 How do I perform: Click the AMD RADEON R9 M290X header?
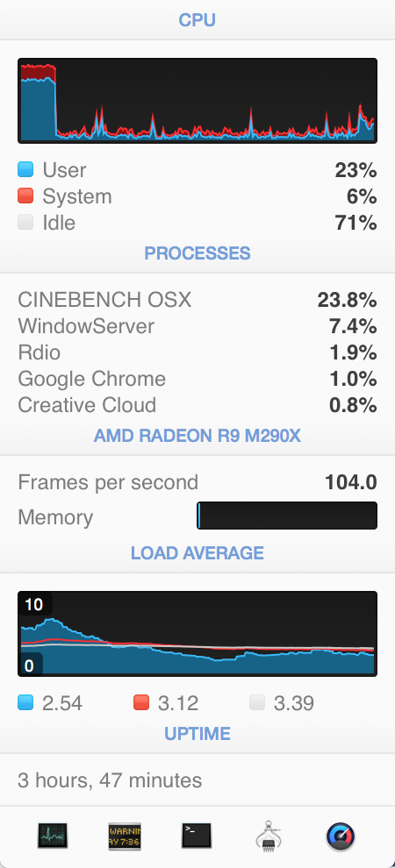197,437
